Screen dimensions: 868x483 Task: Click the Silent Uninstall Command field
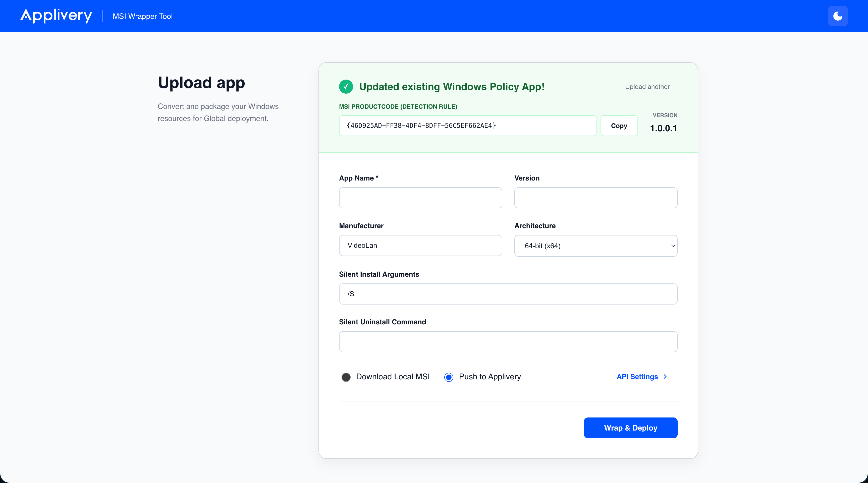click(508, 341)
